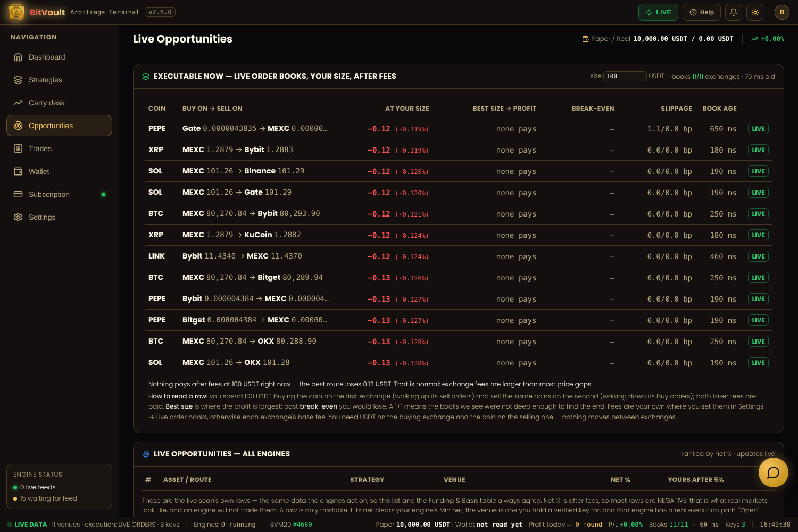Screen dimensions: 798x532
Task: Click the Settings gear icon
Action: (x=18, y=217)
